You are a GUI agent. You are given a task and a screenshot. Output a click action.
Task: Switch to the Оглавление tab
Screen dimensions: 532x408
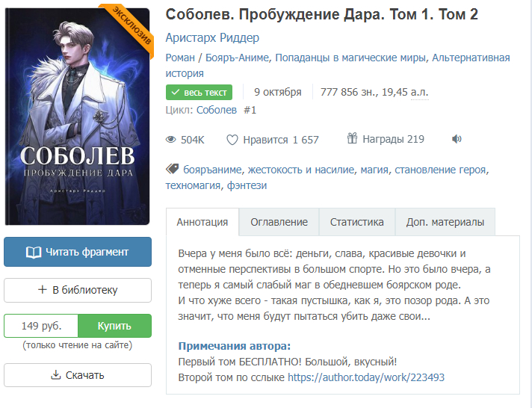[x=279, y=222]
